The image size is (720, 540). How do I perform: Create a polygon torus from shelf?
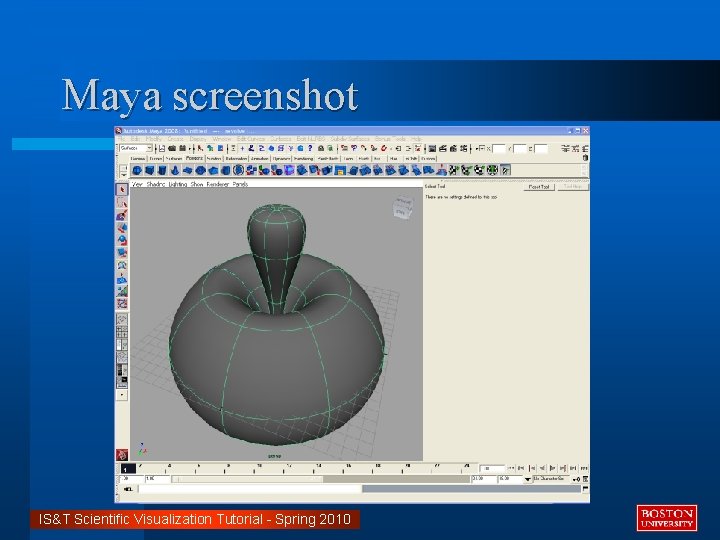200,170
